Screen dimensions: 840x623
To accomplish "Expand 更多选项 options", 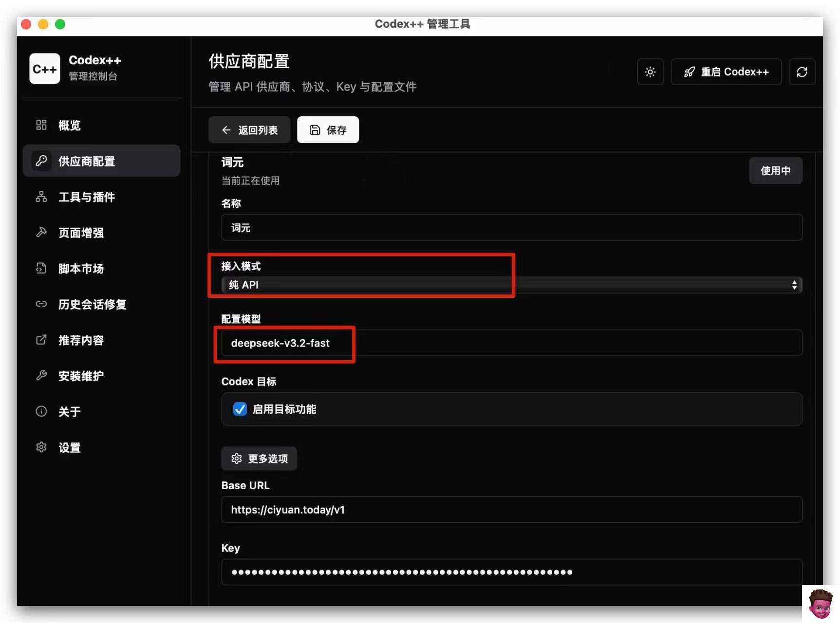I will coord(259,458).
